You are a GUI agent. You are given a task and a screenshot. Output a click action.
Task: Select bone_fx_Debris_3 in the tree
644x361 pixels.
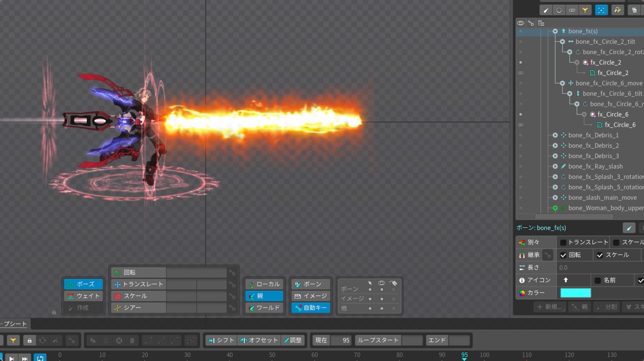pyautogui.click(x=593, y=156)
